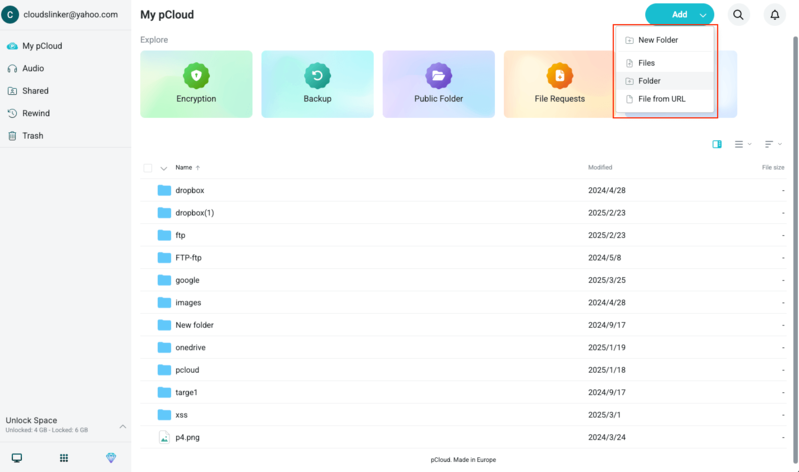Select the p4.png file name
This screenshot has width=799, height=472.
coord(188,437)
